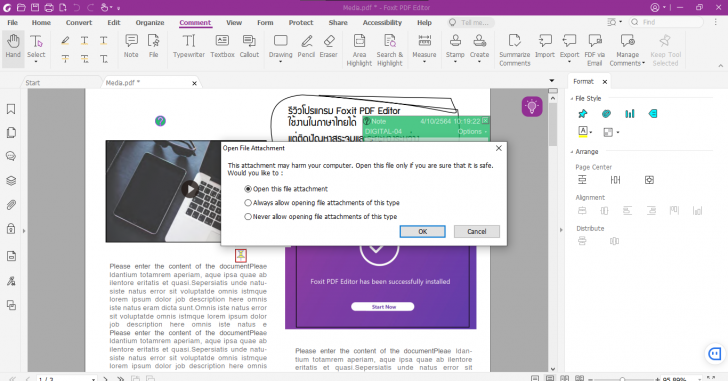The width and height of the screenshot is (728, 381).
Task: Insert a Textbox
Action: point(222,46)
